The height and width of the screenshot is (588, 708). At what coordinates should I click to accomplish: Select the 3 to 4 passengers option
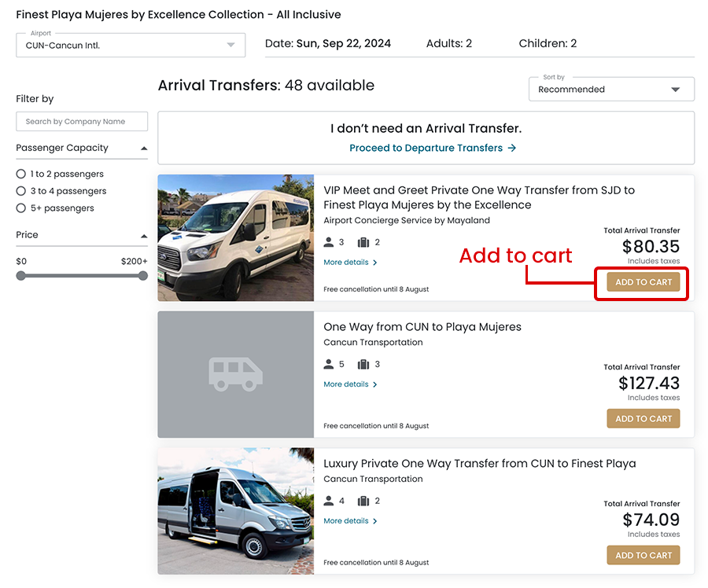[21, 191]
